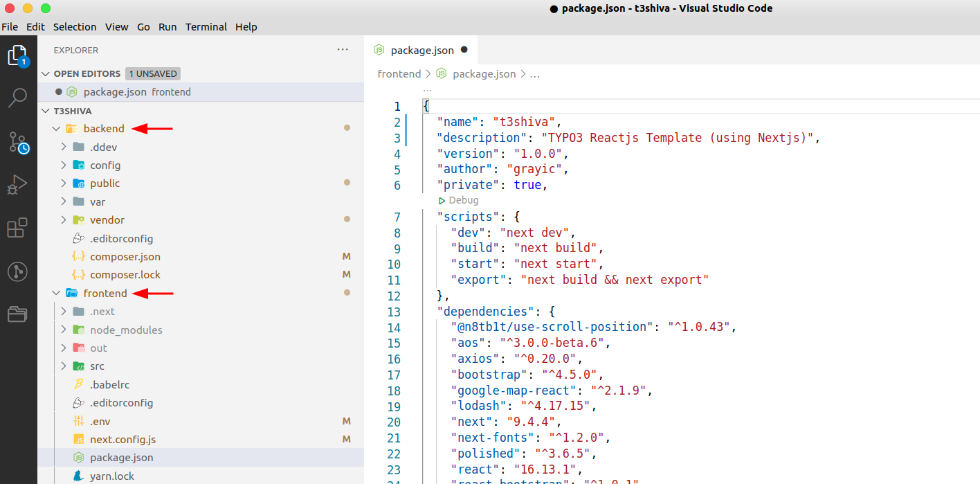980x484 pixels.
Task: Open the Terminal menu
Action: tap(206, 27)
